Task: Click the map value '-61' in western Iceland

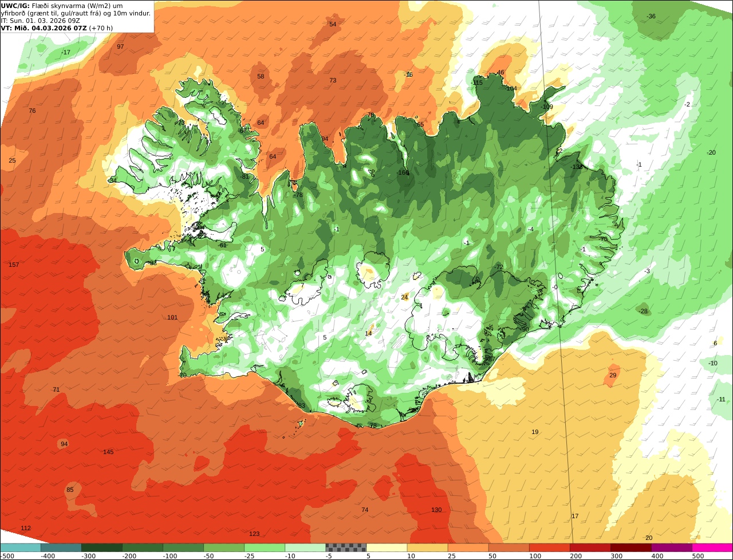Action: pos(222,246)
